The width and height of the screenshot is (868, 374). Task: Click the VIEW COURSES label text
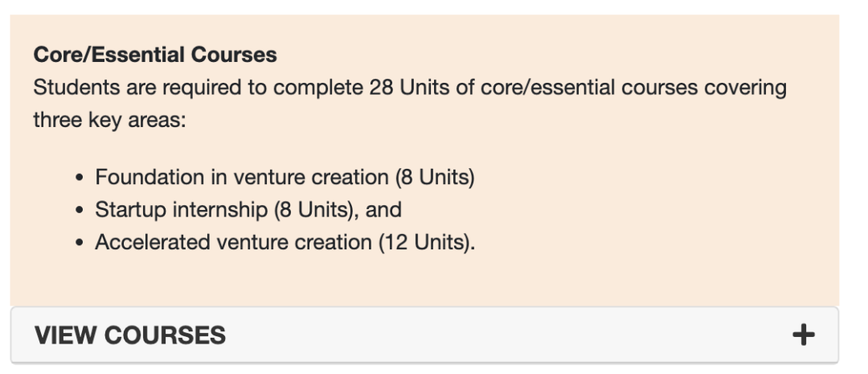tap(129, 335)
